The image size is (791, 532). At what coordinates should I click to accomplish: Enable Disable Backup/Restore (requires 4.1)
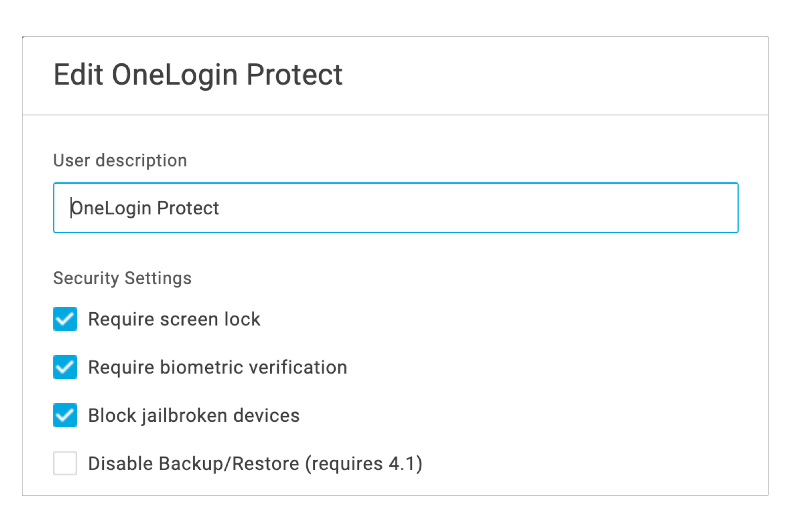tap(65, 463)
